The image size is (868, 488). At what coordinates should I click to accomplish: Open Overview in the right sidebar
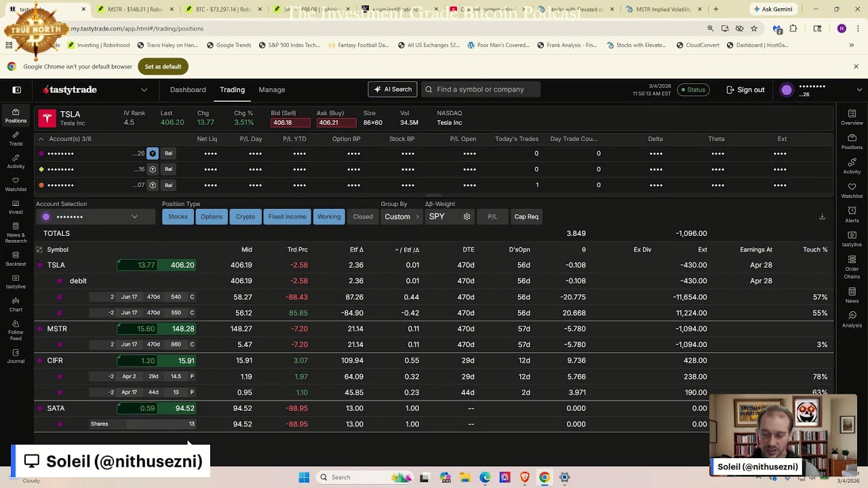852,117
